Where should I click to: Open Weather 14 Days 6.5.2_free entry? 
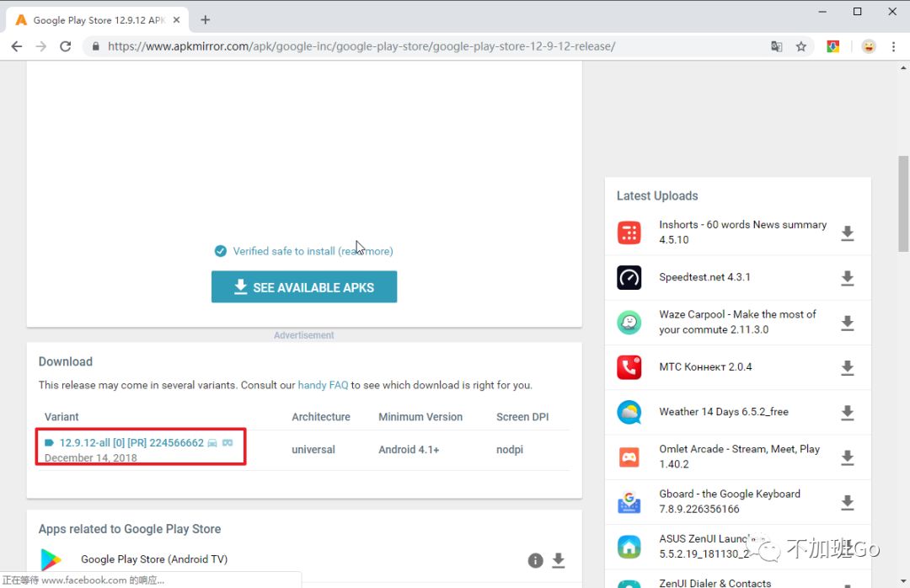click(x=724, y=412)
